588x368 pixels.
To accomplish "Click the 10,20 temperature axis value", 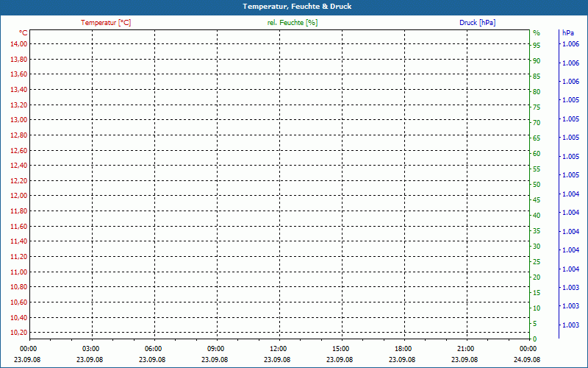I will (19, 333).
